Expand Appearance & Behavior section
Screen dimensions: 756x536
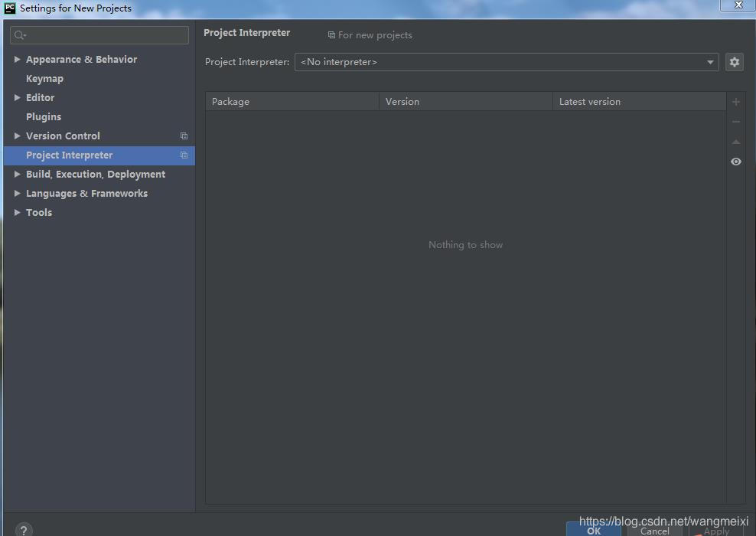(x=17, y=59)
